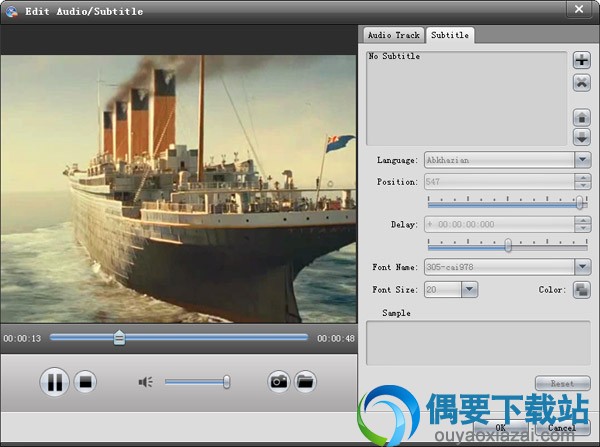Click the video preview area
The height and width of the screenshot is (447, 600).
(179, 189)
